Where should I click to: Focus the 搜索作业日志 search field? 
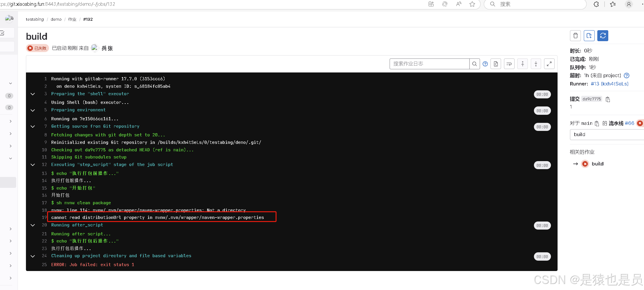click(x=429, y=64)
